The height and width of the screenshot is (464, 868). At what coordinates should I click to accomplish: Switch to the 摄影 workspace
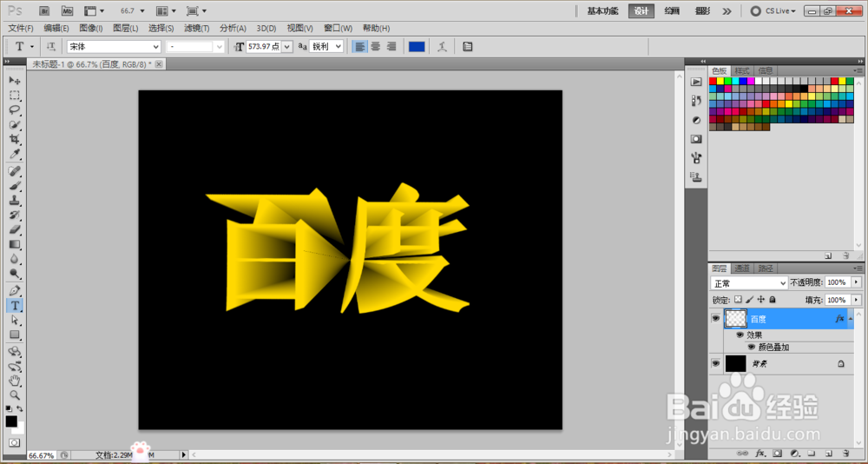pyautogui.click(x=702, y=10)
